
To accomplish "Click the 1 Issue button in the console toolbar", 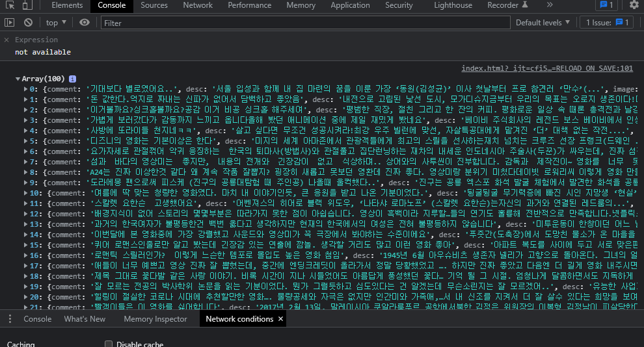I will (x=607, y=23).
